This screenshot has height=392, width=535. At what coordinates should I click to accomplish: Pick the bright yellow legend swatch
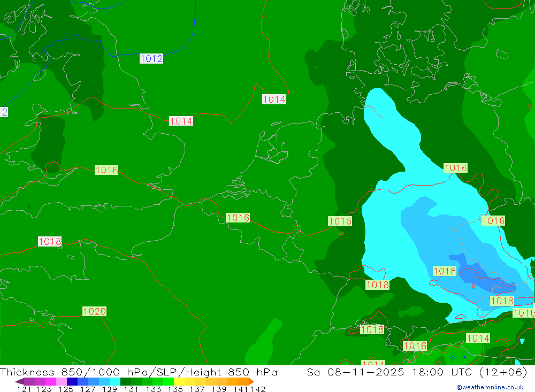click(179, 381)
